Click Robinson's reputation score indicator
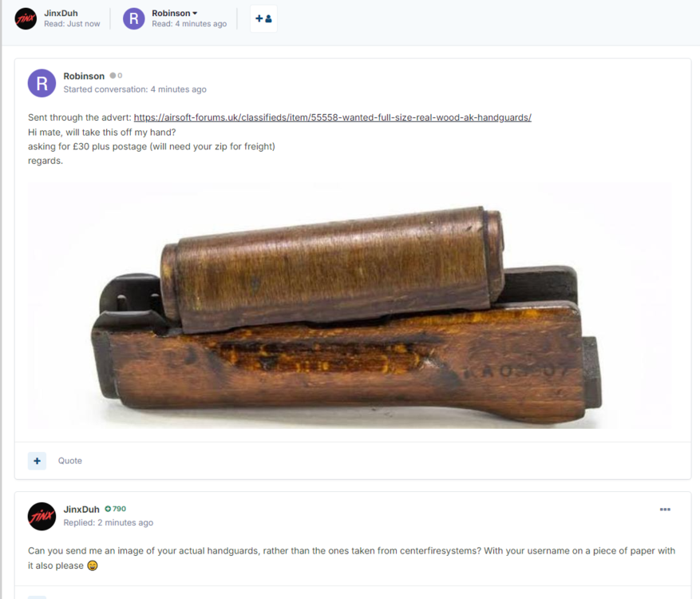Viewport: 700px width, 599px height. [x=116, y=76]
